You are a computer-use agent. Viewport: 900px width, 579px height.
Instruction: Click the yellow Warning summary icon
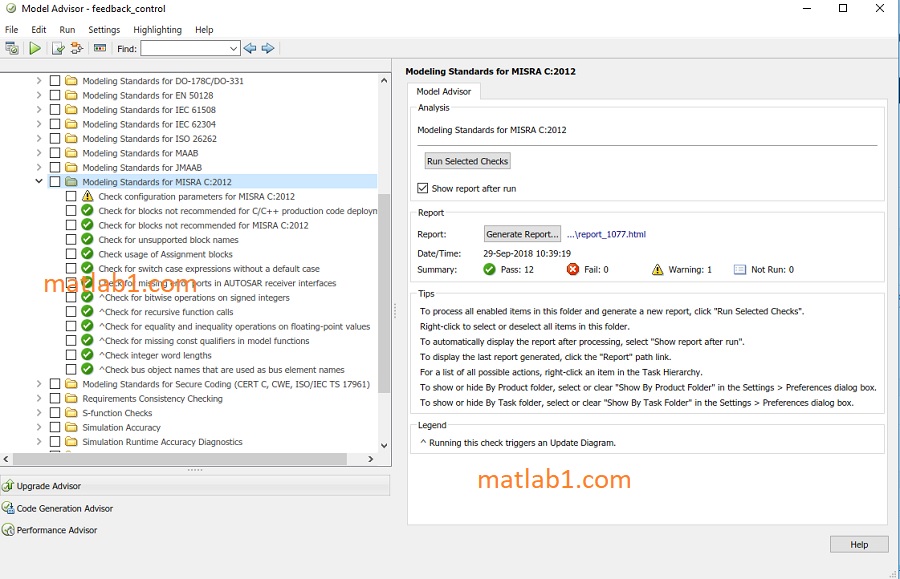(x=658, y=269)
